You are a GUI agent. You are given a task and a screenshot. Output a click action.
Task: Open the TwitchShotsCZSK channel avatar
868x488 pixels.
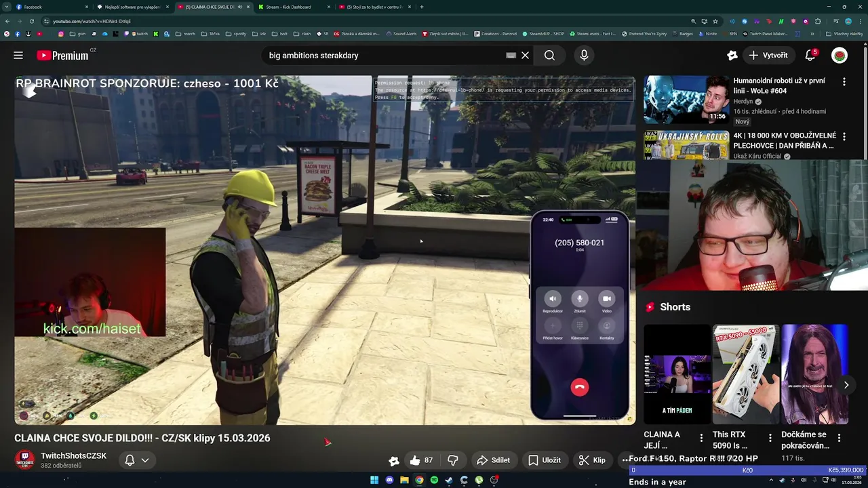25,460
